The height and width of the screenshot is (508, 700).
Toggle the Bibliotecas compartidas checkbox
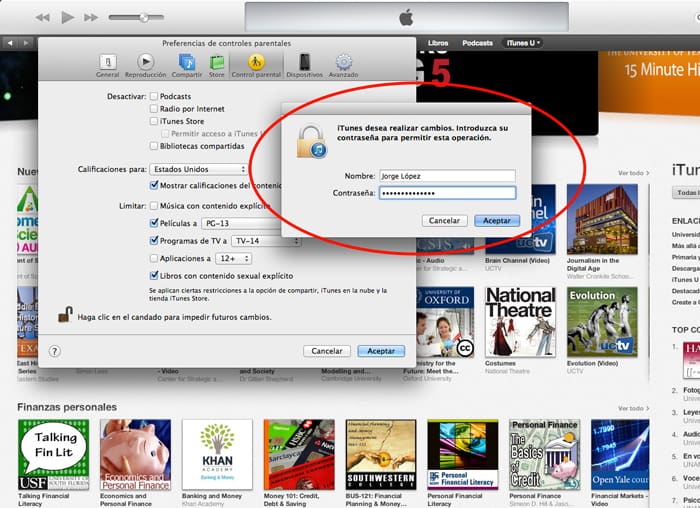(154, 146)
